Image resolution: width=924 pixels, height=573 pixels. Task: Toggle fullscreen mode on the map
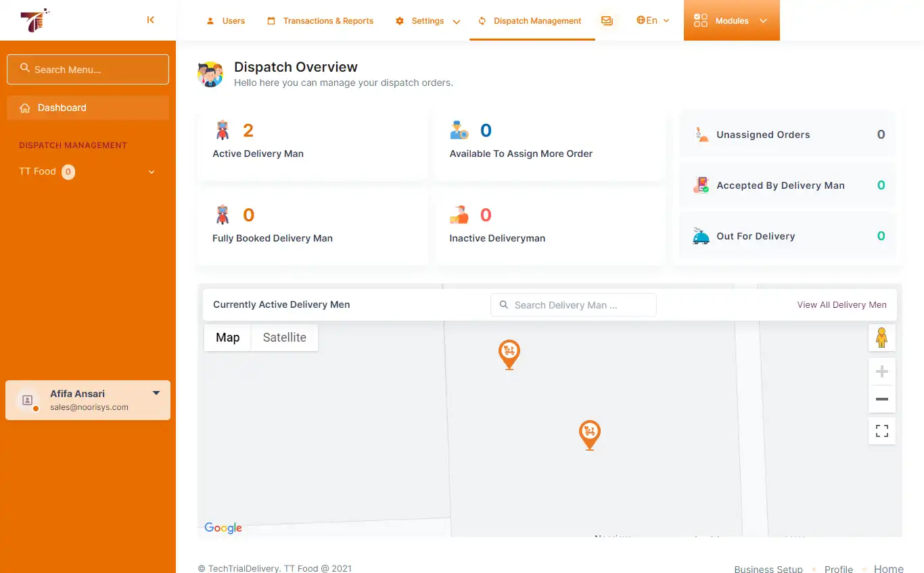[881, 430]
